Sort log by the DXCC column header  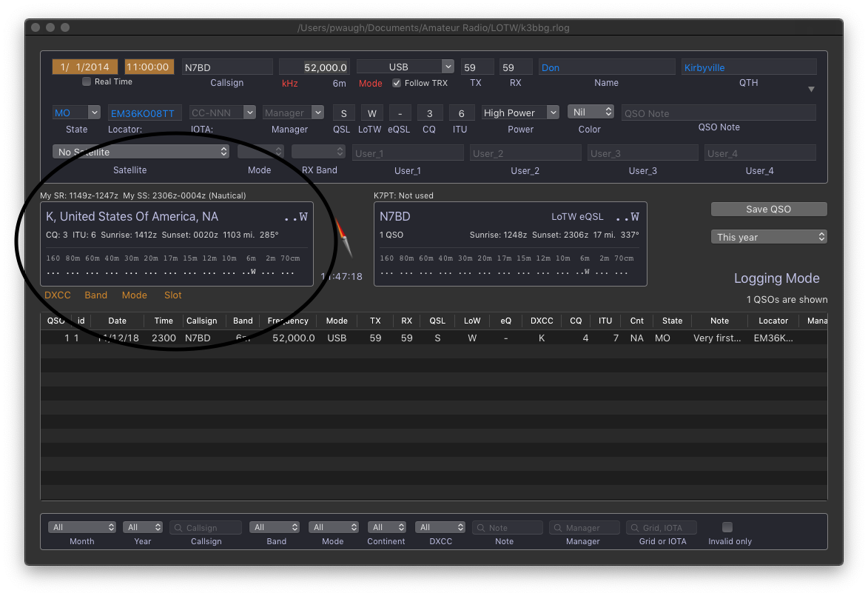tap(542, 321)
